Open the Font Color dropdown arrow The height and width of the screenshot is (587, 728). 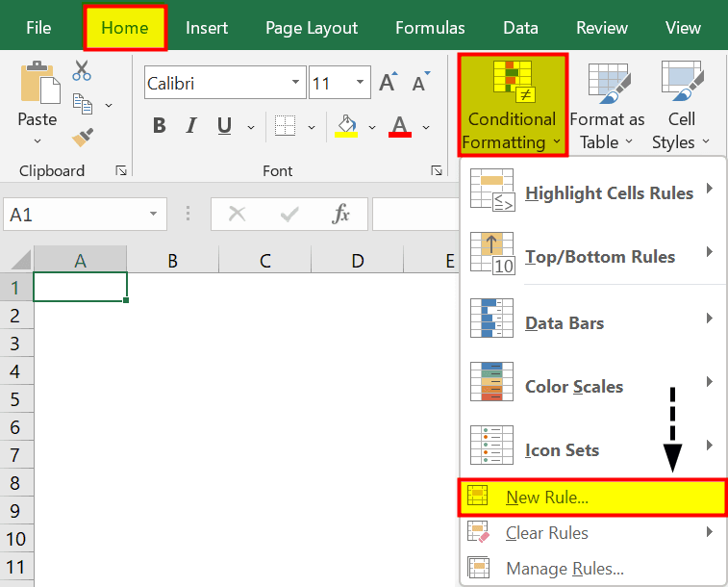426,127
